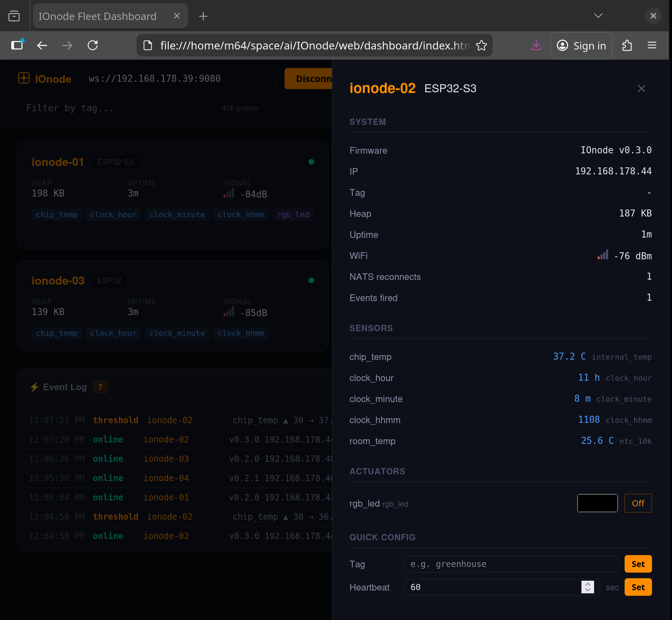Screen dimensions: 672x620
Task: Adjust the Heartbeat spinner arrows
Action: (x=587, y=587)
